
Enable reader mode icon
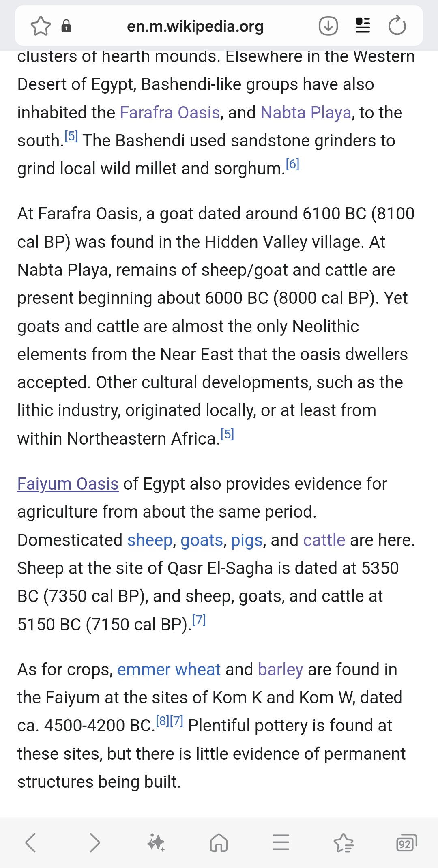(x=363, y=26)
